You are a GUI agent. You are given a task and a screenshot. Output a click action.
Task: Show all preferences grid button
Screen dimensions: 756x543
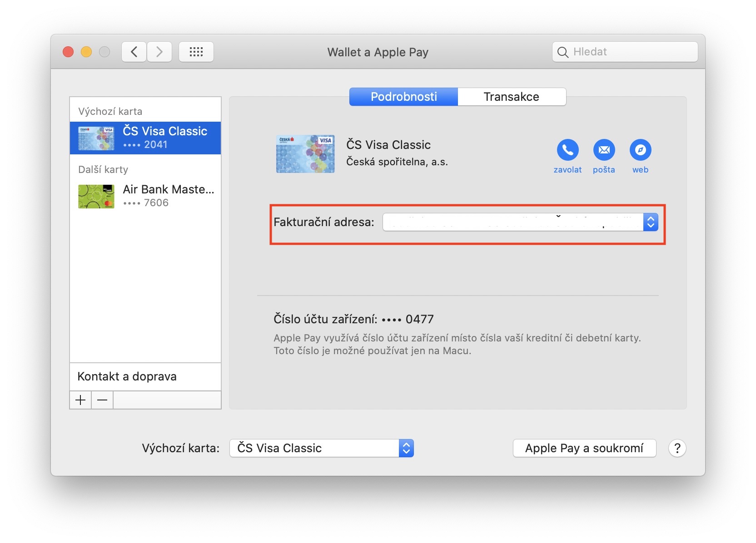(196, 52)
